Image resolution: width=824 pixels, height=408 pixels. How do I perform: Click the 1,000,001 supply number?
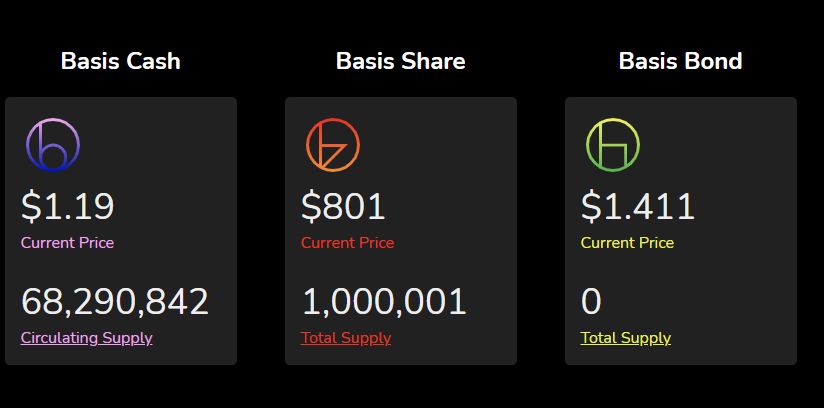384,302
